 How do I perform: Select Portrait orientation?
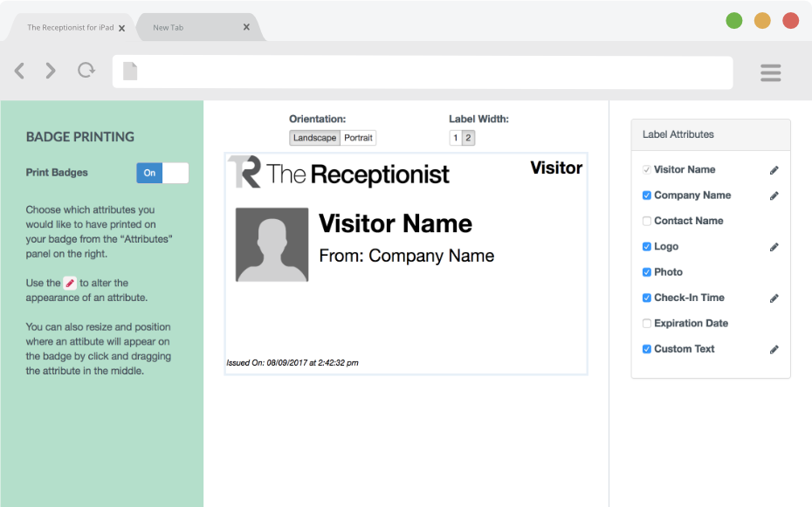coord(358,138)
